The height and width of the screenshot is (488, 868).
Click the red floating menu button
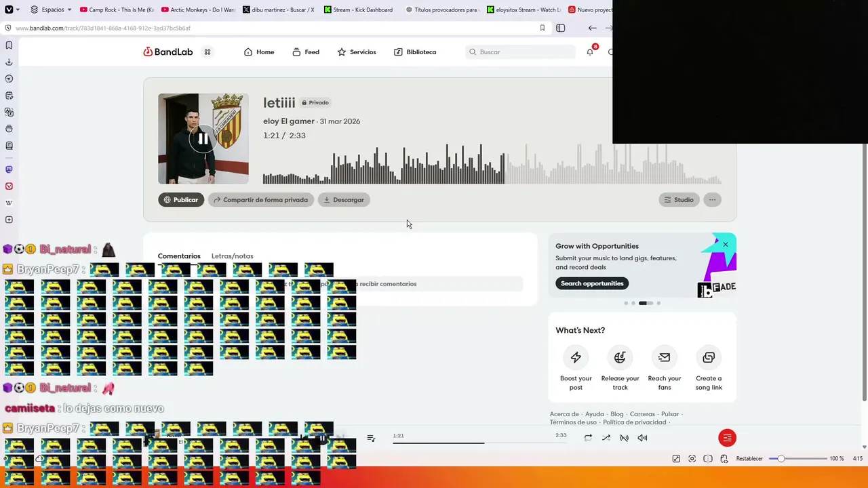[x=727, y=438]
